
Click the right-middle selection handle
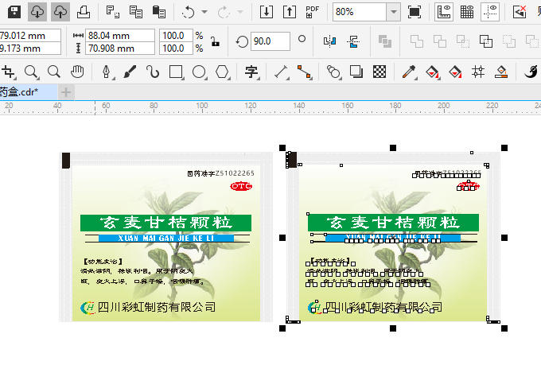(x=504, y=238)
